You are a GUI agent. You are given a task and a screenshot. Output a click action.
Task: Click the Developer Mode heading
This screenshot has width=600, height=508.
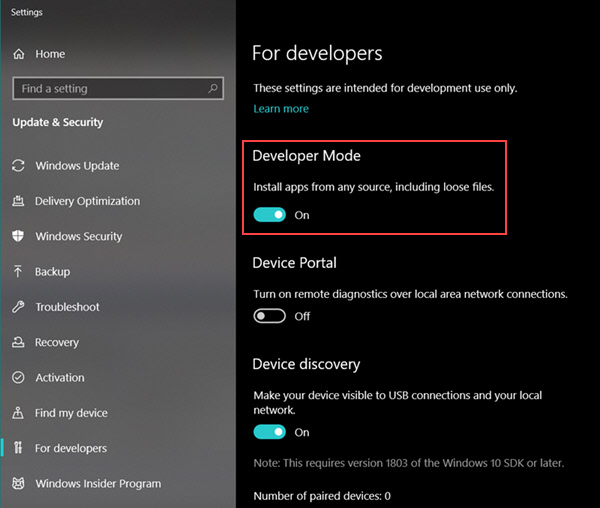pyautogui.click(x=307, y=156)
